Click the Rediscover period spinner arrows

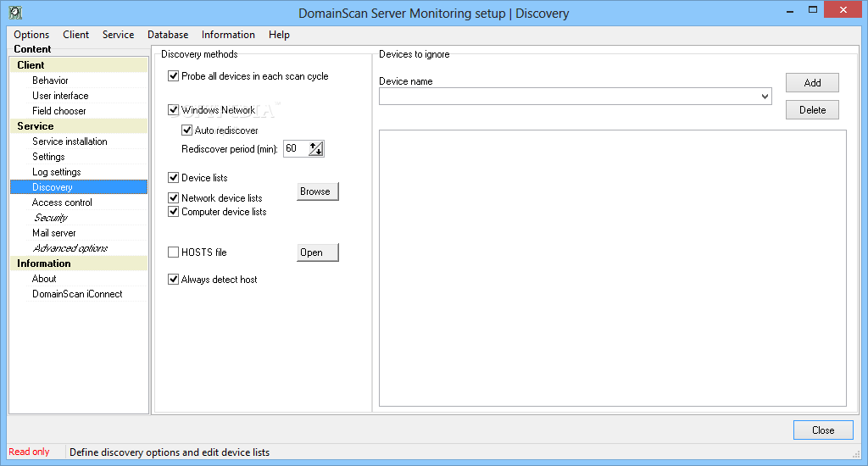316,148
